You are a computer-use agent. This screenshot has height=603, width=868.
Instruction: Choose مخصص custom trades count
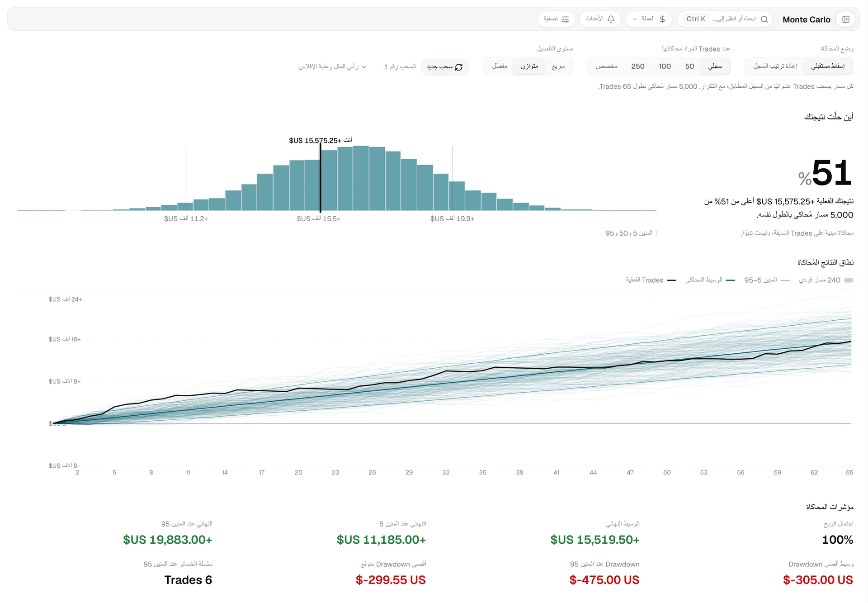(x=607, y=66)
